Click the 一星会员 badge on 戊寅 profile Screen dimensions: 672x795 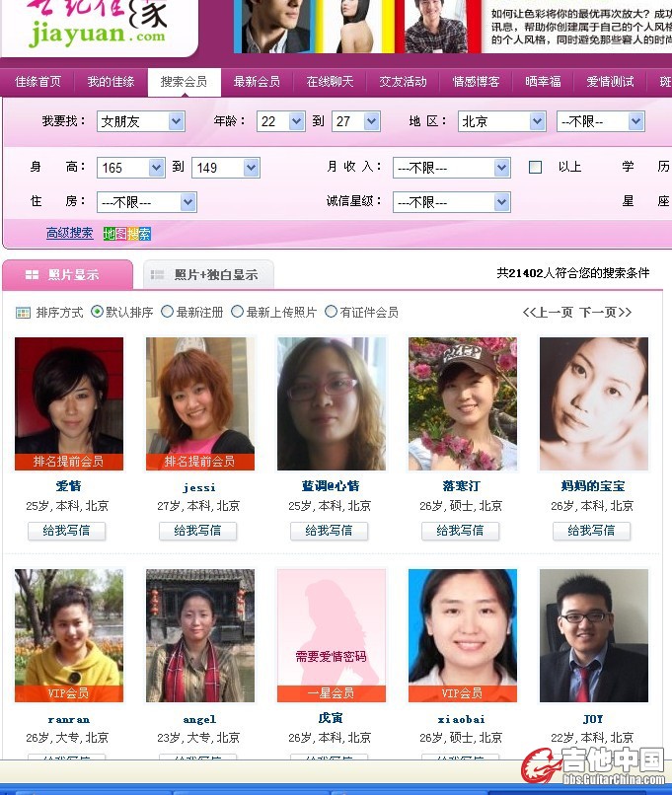[x=332, y=692]
